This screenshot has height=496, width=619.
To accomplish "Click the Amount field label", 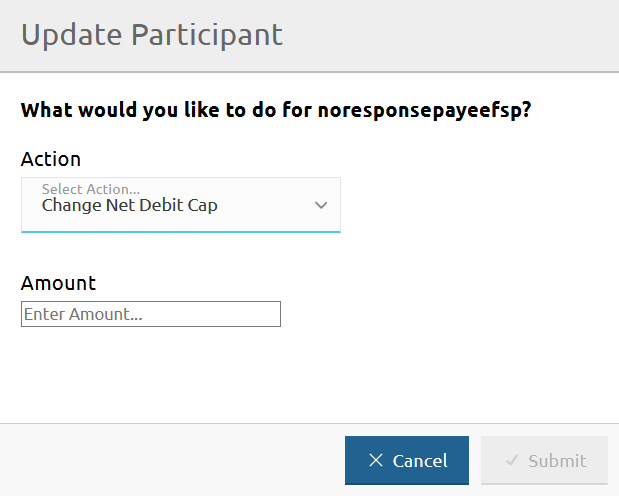I will point(58,283).
